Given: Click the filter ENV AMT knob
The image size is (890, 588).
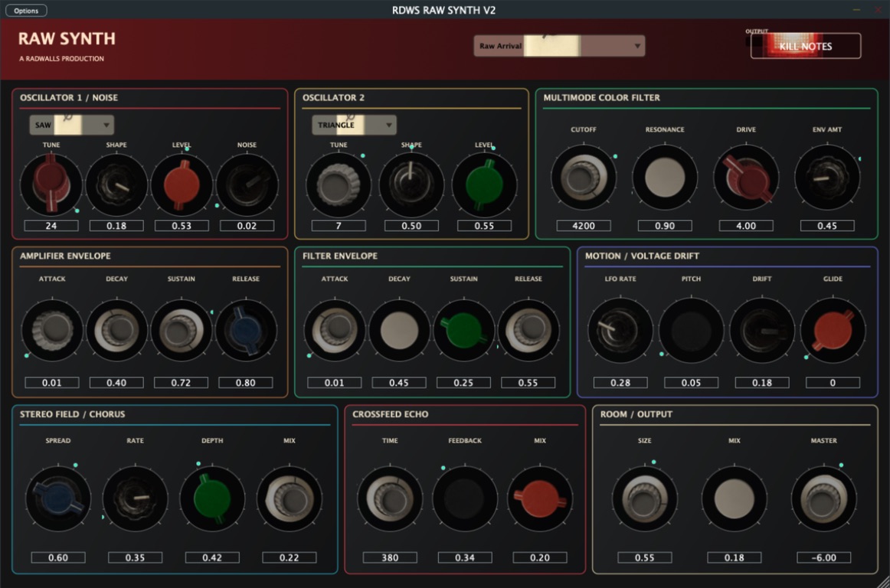Looking at the screenshot, I should (827, 177).
